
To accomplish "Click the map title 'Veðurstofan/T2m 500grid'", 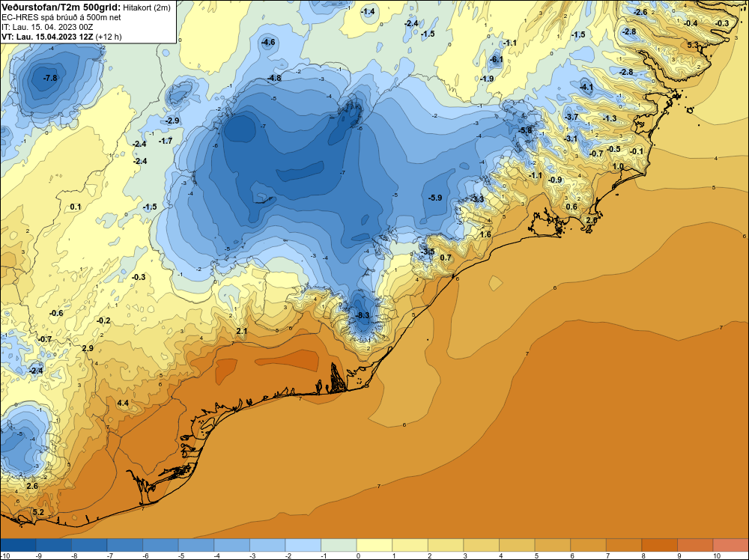I will click(60, 7).
